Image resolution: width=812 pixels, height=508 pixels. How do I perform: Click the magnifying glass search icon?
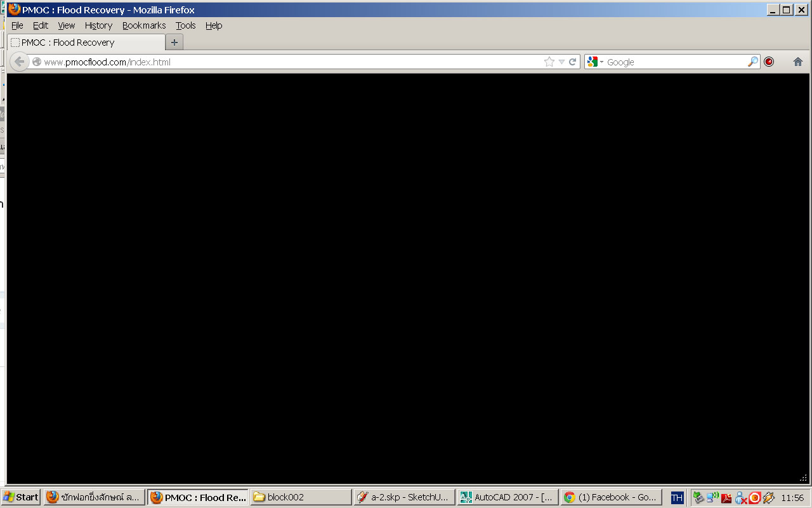[x=753, y=62]
